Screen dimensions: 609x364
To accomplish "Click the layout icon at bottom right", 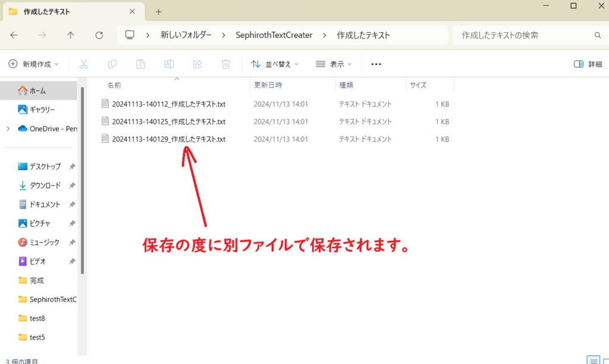I will point(592,359).
